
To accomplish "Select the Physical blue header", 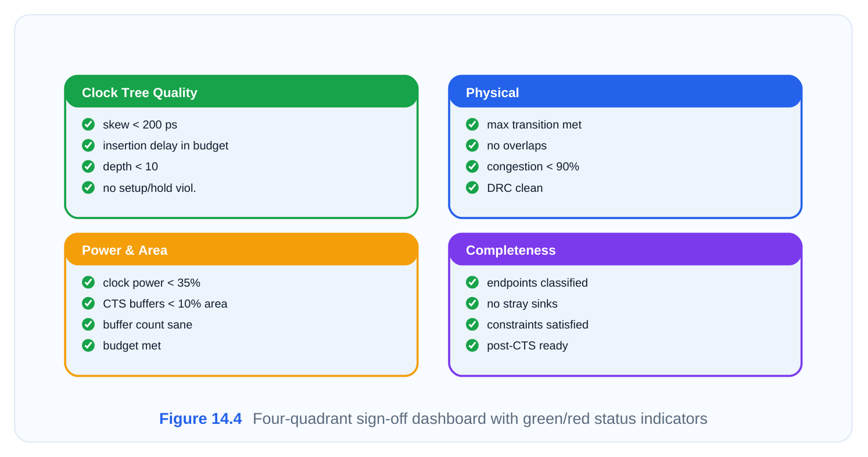I will [x=625, y=92].
